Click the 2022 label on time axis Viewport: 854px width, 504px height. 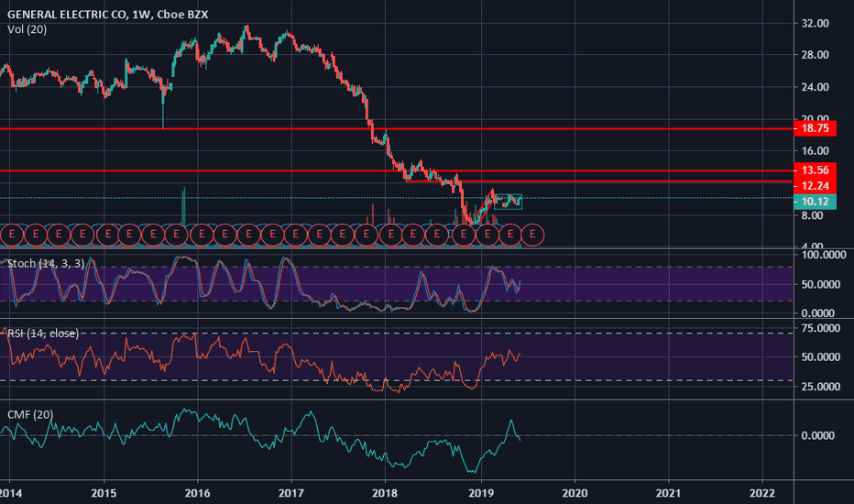coord(762,493)
